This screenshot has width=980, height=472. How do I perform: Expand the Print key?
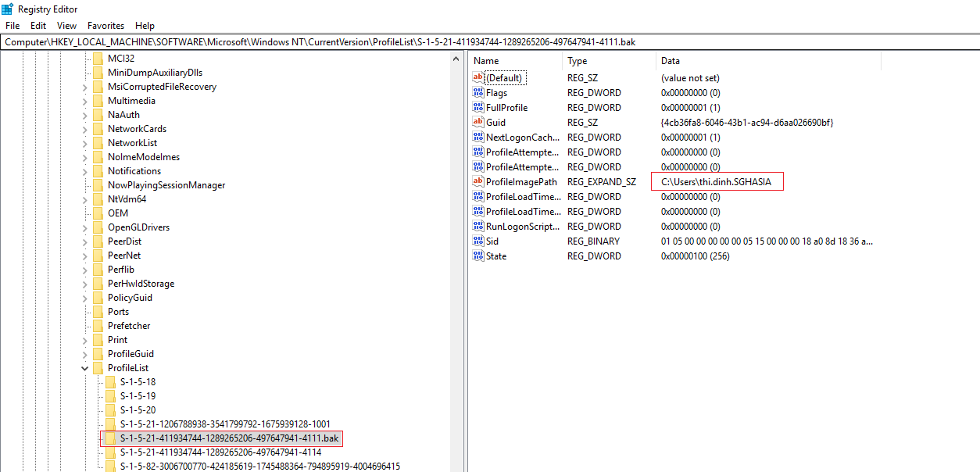point(84,340)
